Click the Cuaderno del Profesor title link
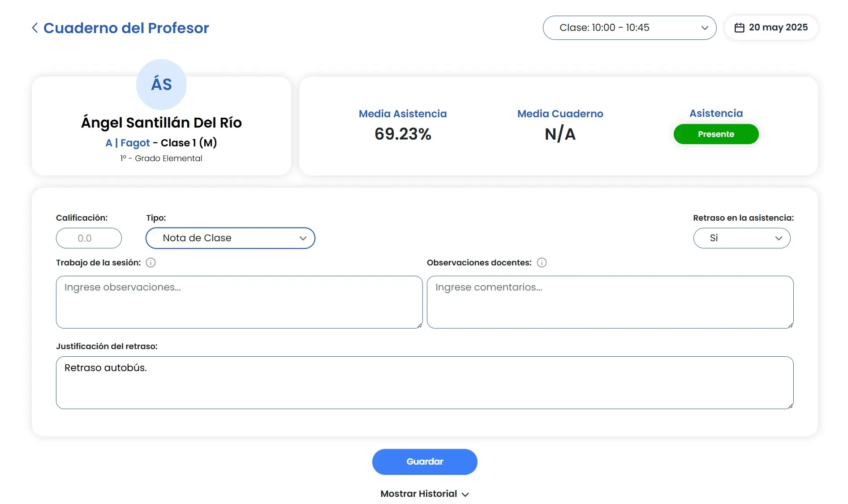This screenshot has height=504, width=848. pos(126,28)
